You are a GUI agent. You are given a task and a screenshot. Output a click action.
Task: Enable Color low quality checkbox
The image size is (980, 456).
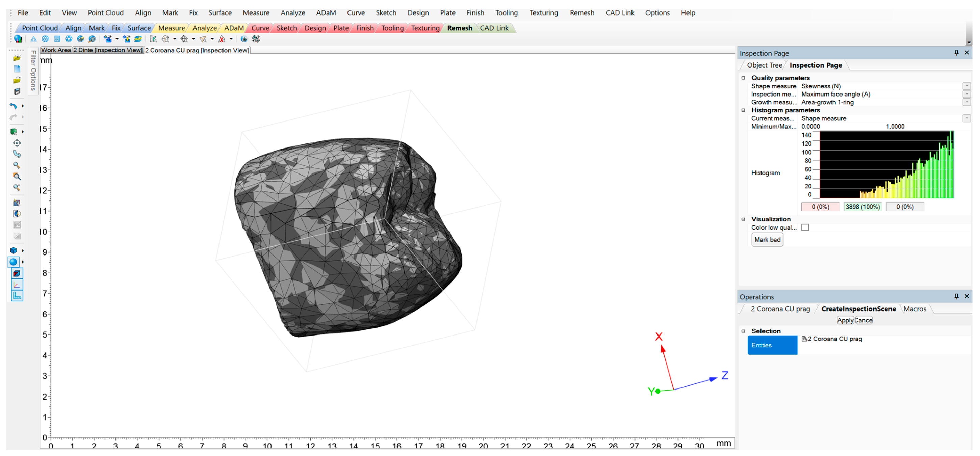pos(805,227)
